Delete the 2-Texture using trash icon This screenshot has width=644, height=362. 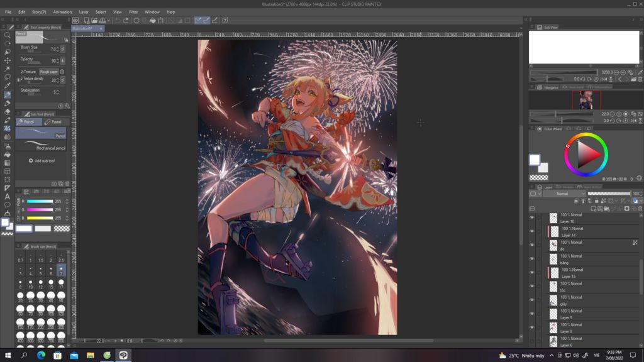pyautogui.click(x=62, y=72)
